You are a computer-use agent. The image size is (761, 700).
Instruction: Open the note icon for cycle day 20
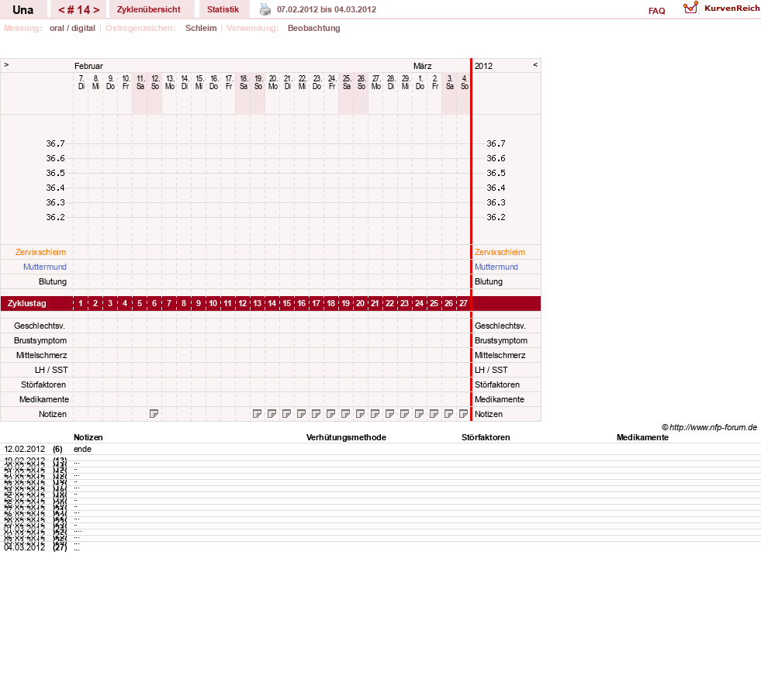coord(360,414)
